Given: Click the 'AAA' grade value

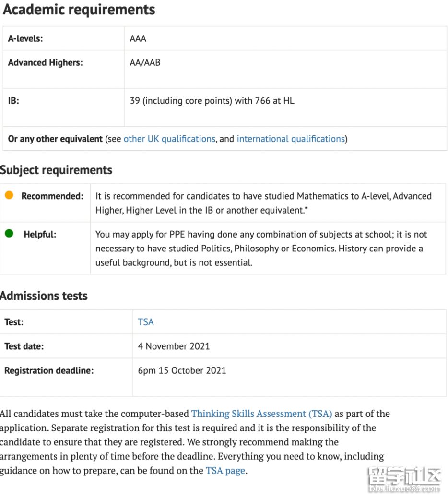Looking at the screenshot, I should tap(138, 38).
